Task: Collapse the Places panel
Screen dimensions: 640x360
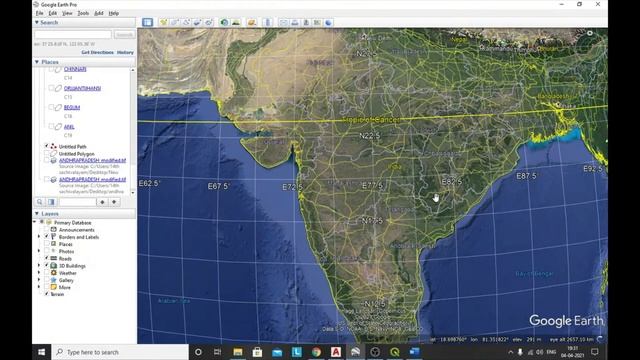Action: click(x=37, y=62)
